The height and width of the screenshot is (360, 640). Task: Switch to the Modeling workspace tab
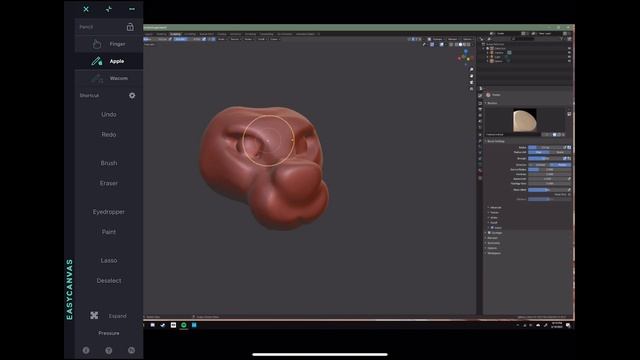[161, 34]
